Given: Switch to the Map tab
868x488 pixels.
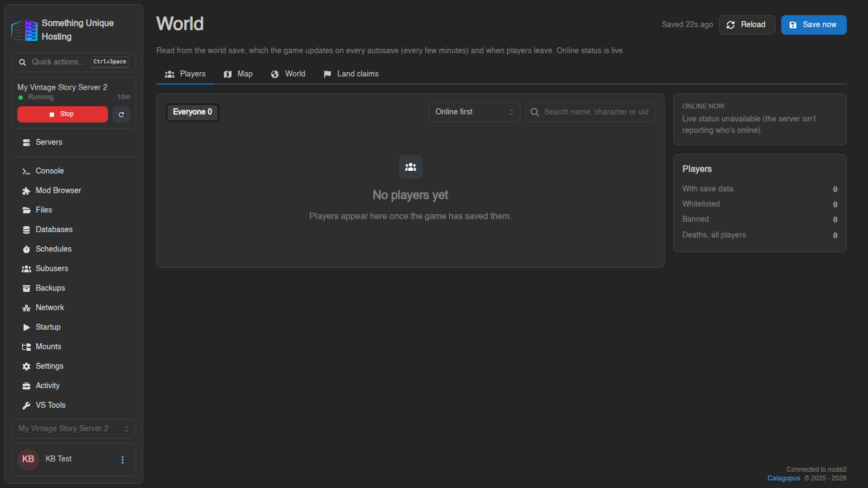Looking at the screenshot, I should pos(238,74).
